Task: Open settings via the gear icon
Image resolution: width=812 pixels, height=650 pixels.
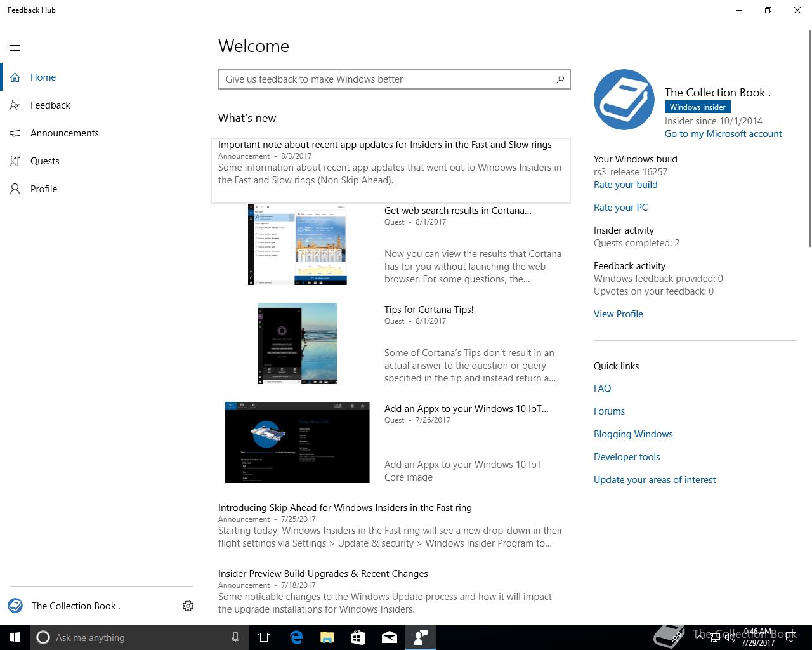Action: point(188,606)
